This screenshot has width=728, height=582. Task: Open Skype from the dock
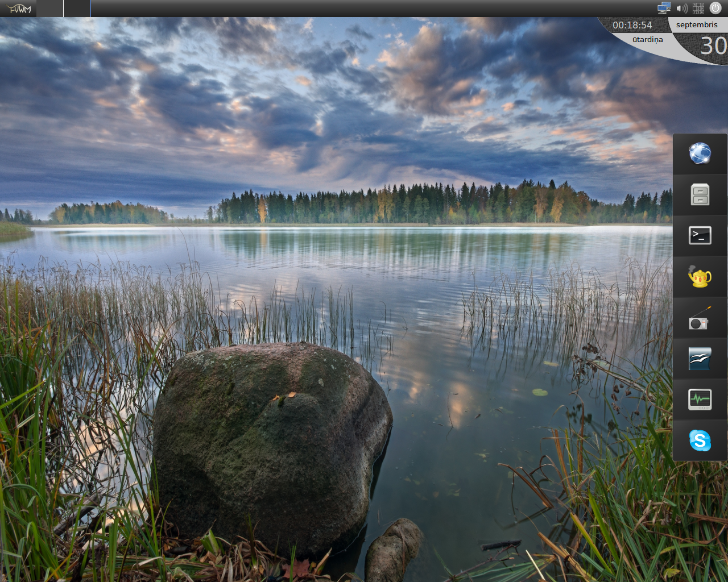(x=700, y=440)
